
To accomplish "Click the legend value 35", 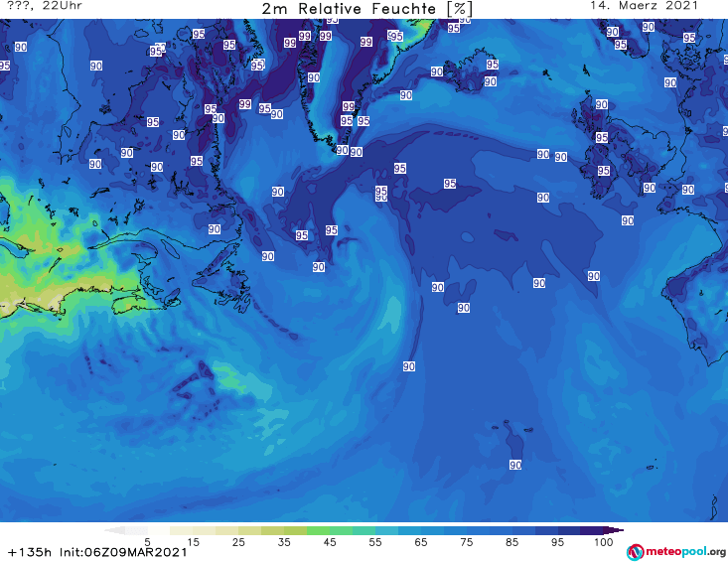I will click(284, 542).
